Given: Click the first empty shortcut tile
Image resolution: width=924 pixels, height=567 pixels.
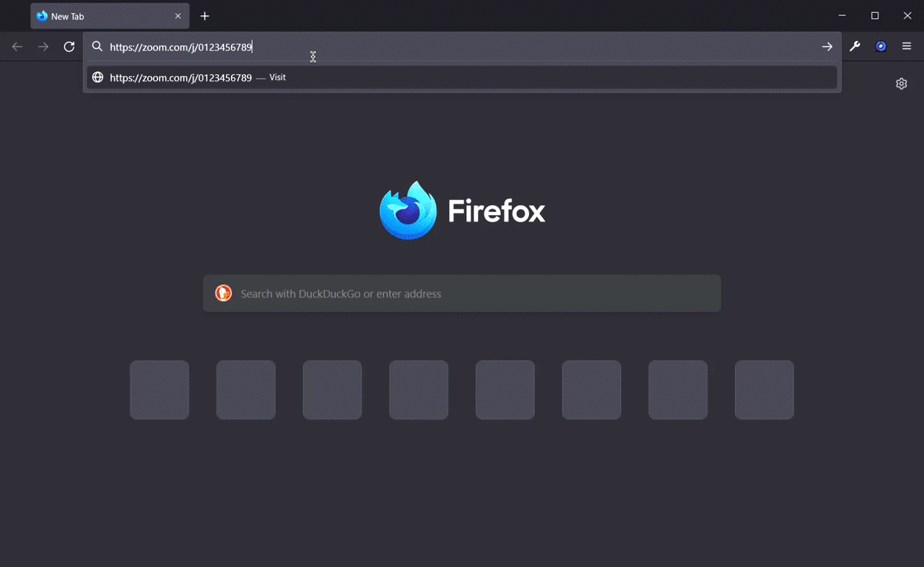Looking at the screenshot, I should pyautogui.click(x=160, y=390).
